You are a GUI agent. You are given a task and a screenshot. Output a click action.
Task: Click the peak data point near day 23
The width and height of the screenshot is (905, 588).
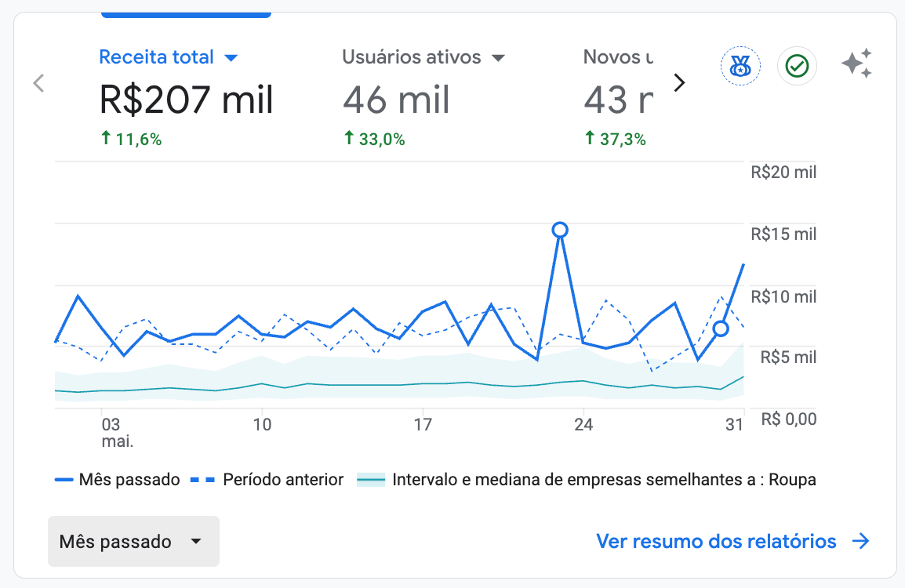(x=560, y=230)
